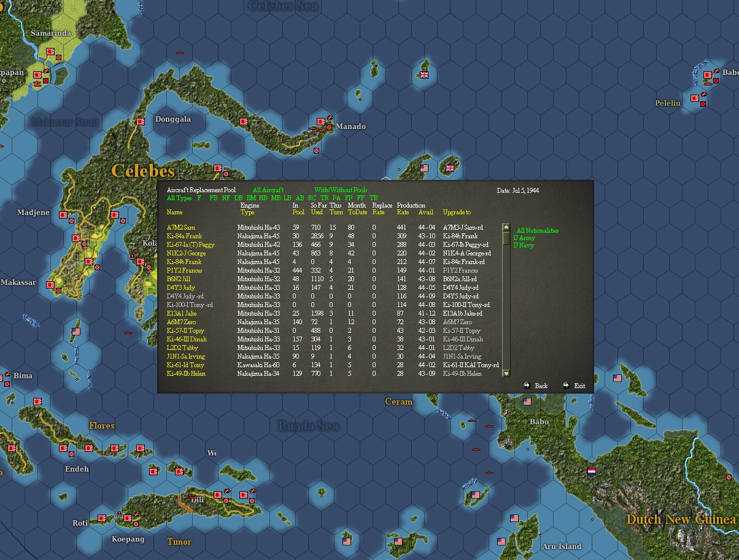Image resolution: width=739 pixels, height=560 pixels.
Task: Toggle the With/Without Pools option
Action: [341, 190]
